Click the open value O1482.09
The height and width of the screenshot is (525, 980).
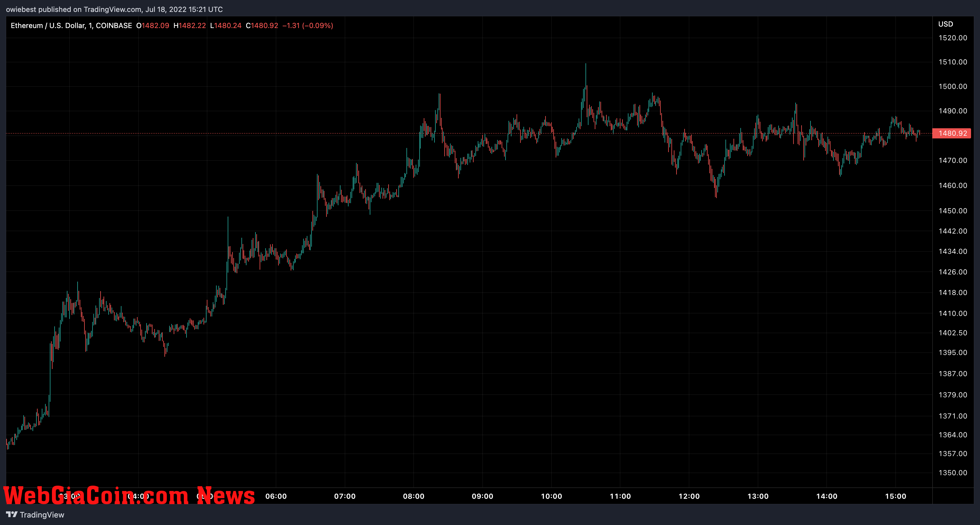point(152,25)
